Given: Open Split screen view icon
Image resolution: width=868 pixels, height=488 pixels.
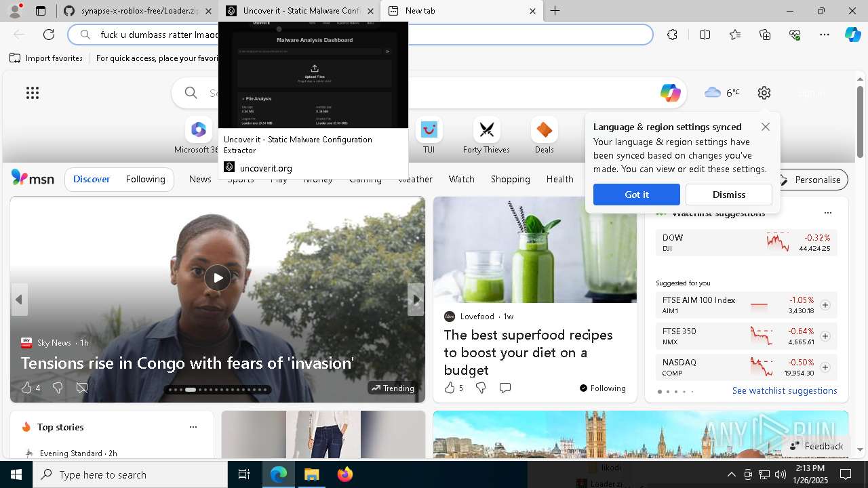Looking at the screenshot, I should (705, 35).
